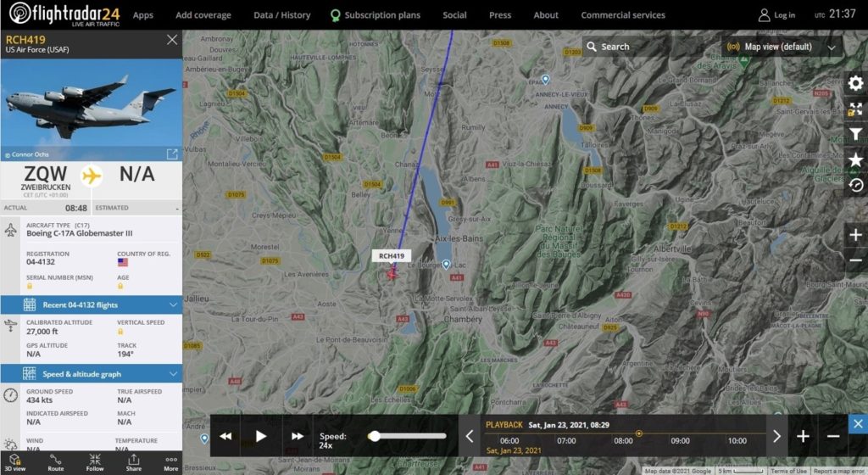Open map settings gear
The height and width of the screenshot is (475, 868).
coord(855,83)
